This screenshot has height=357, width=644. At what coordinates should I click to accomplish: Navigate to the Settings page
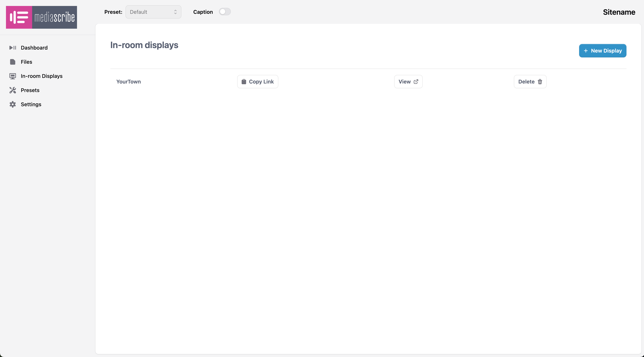tap(31, 104)
